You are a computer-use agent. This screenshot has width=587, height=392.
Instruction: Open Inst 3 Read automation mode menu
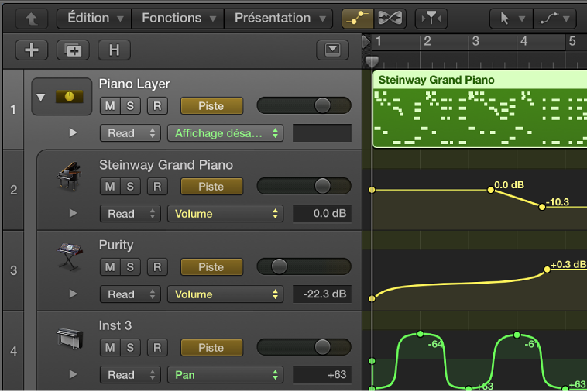point(130,375)
